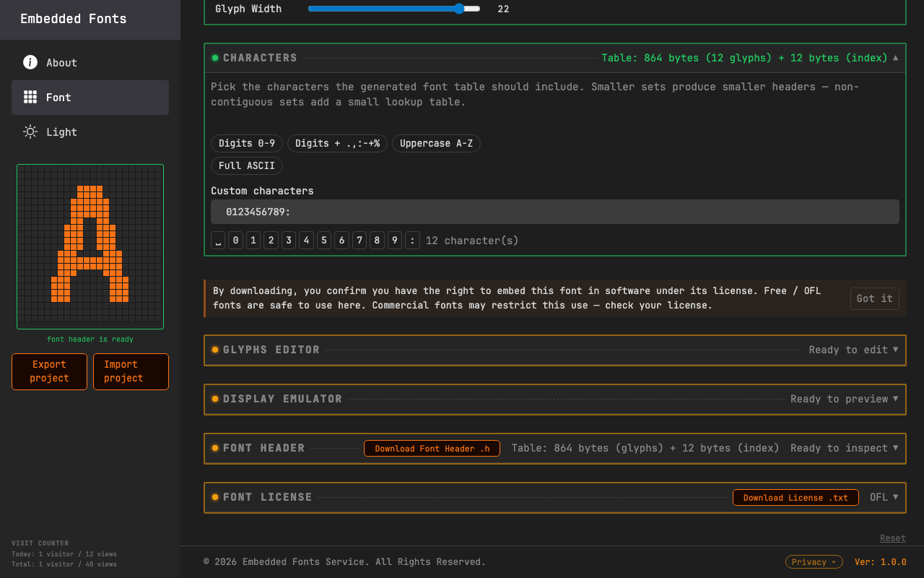Choose the Full ASCII preset
924x578 pixels.
[247, 165]
